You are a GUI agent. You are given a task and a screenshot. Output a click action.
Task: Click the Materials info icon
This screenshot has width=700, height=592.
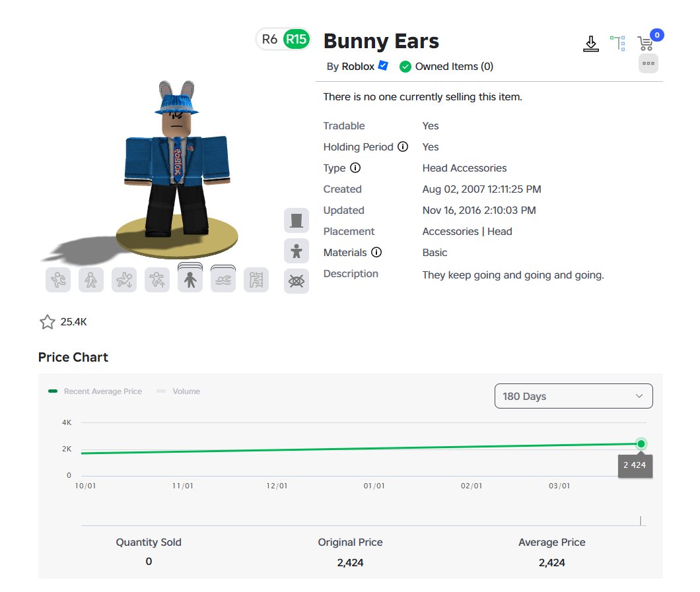(376, 253)
